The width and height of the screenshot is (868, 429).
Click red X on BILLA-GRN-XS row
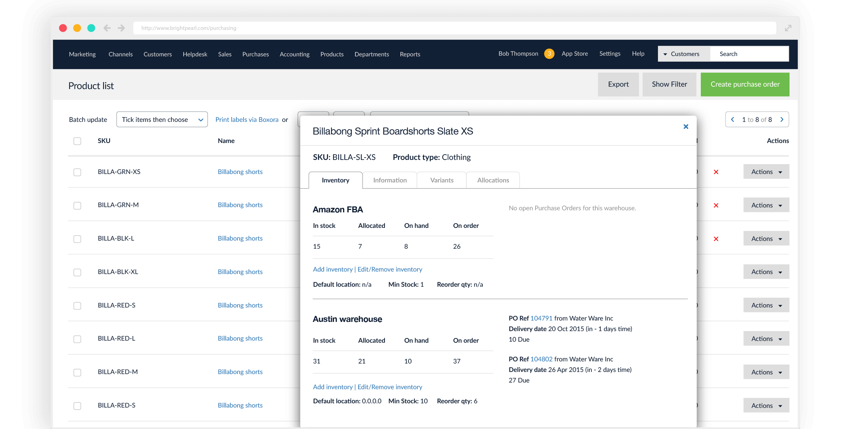pos(716,172)
